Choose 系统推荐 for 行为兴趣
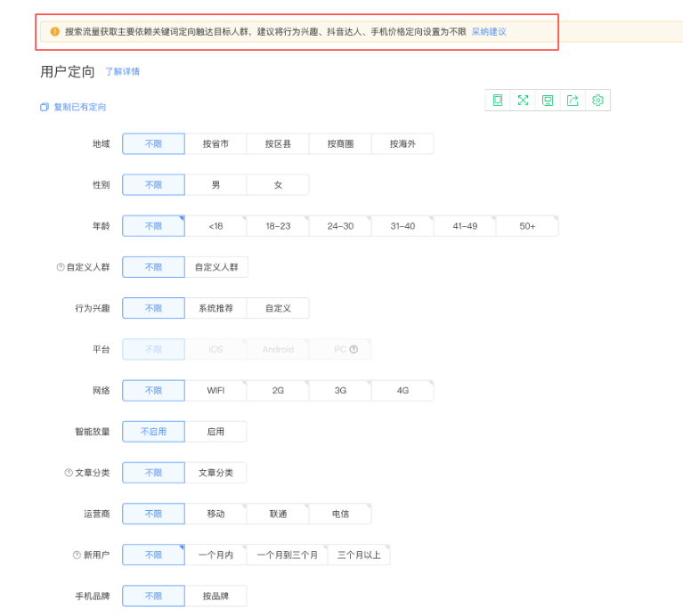 click(x=215, y=308)
